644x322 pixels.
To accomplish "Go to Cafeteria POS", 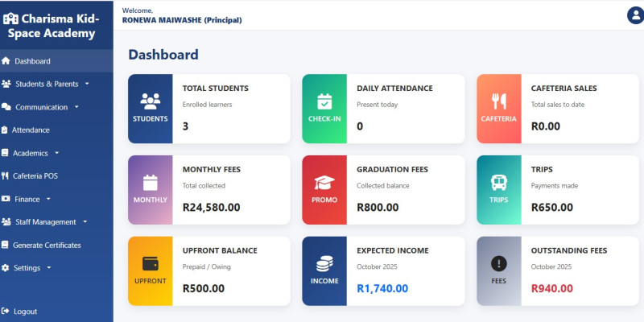I will [x=35, y=175].
